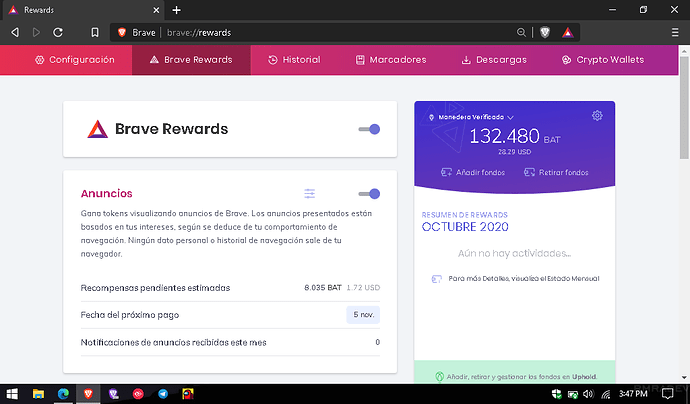The width and height of the screenshot is (690, 404).
Task: Click the 28.29 USD wallet value
Action: click(x=514, y=152)
